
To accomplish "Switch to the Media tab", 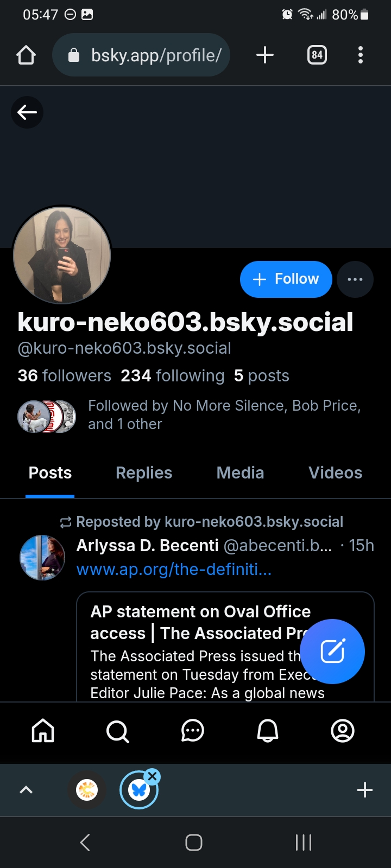I will (x=240, y=473).
